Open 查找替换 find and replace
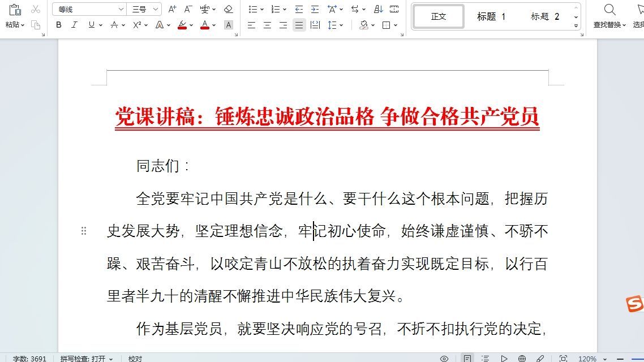Image resolution: width=644 pixels, height=362 pixels. coord(609,16)
